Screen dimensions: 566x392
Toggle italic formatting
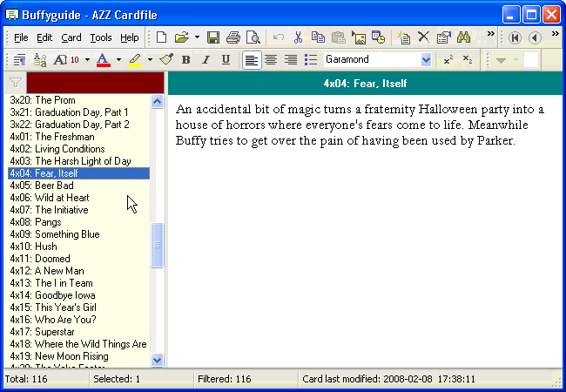[206, 59]
